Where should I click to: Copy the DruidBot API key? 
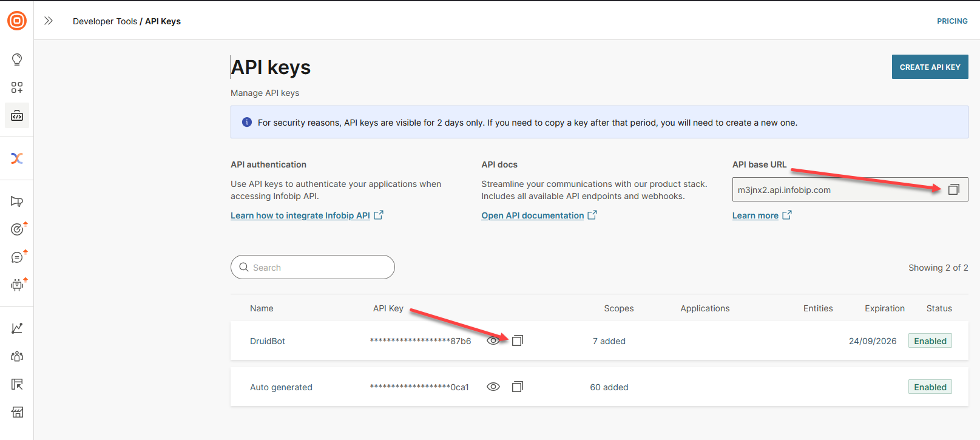tap(517, 341)
